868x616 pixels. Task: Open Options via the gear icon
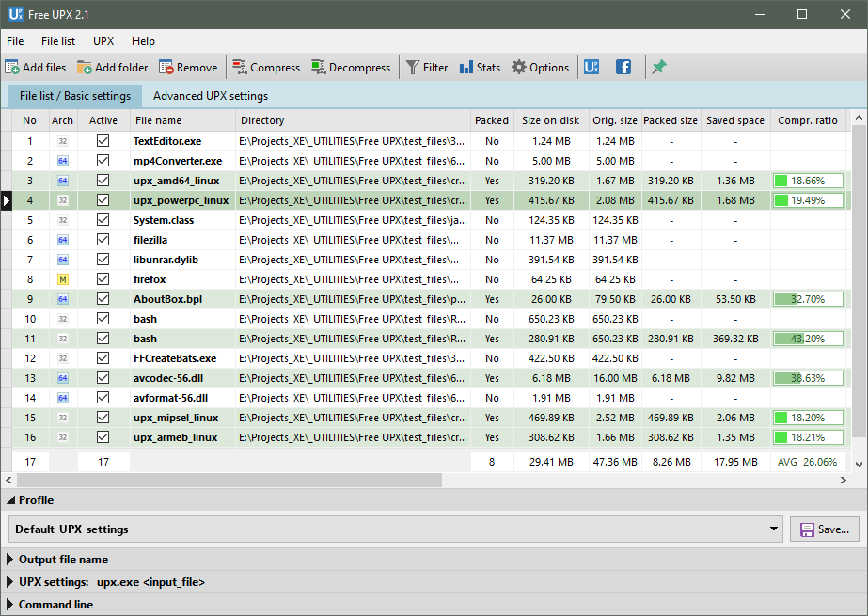519,68
